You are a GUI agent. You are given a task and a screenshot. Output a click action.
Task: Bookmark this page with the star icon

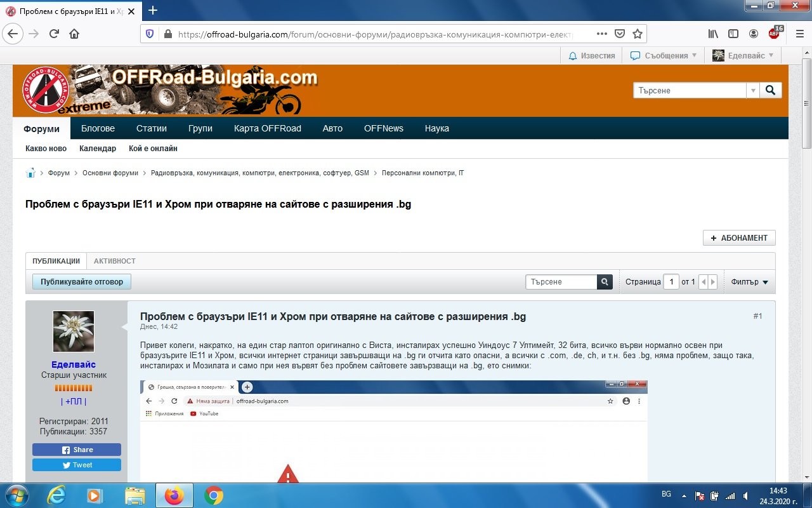coord(638,34)
